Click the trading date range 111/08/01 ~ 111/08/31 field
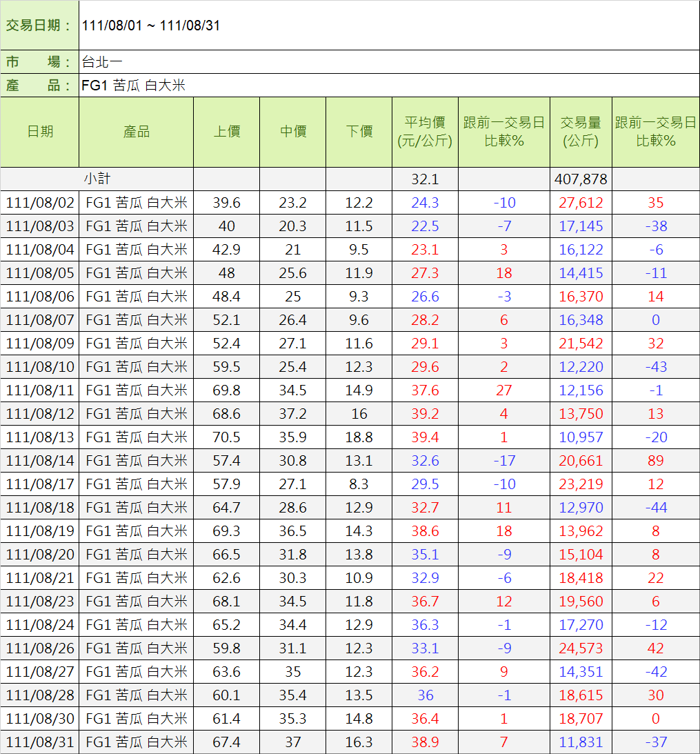Viewport: 700px width, 754px height. click(x=151, y=26)
